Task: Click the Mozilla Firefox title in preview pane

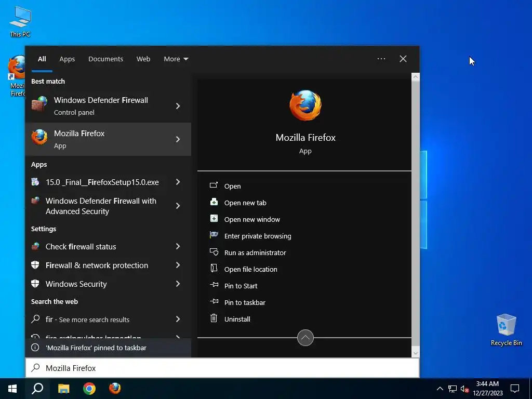Action: click(305, 137)
